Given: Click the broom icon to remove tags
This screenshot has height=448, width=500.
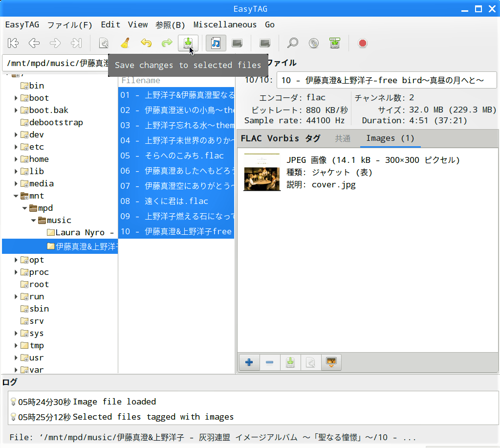Looking at the screenshot, I should tap(125, 43).
